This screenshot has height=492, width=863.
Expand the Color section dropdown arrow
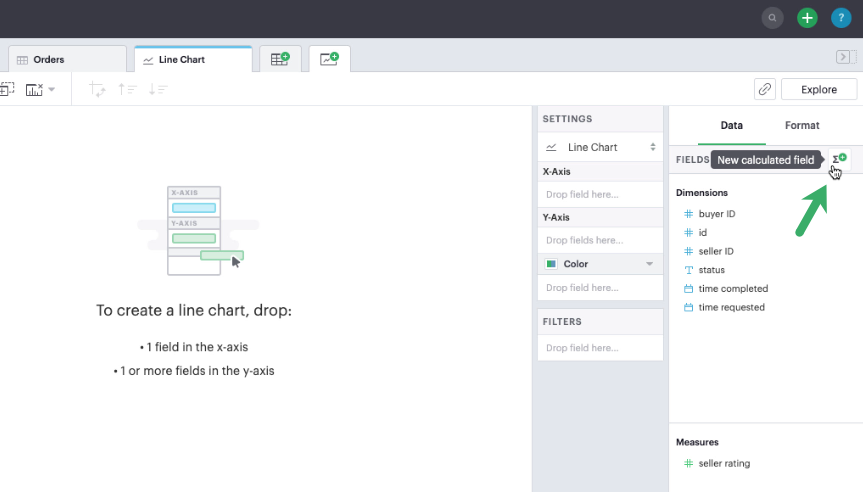click(649, 264)
